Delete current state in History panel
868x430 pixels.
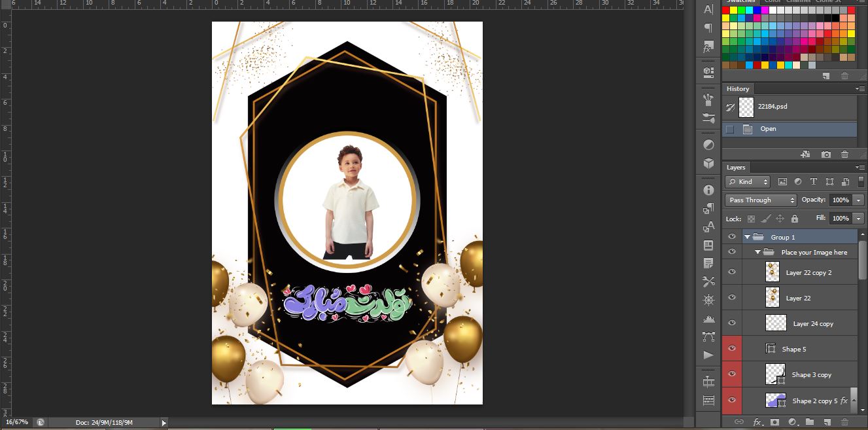click(844, 154)
